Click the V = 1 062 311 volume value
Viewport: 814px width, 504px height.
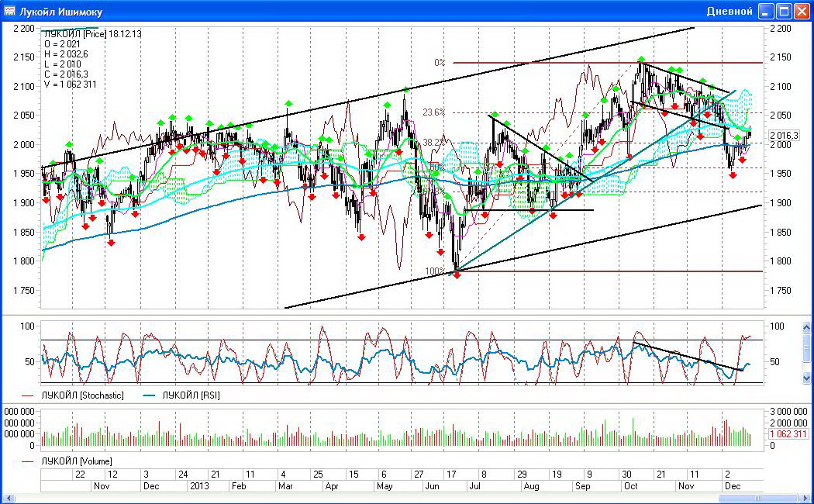click(70, 84)
